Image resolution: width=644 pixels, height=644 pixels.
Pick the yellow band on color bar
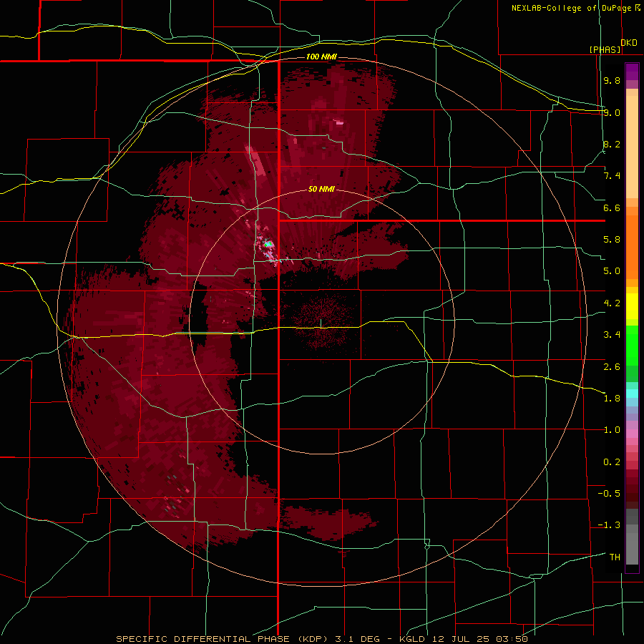pos(632,306)
